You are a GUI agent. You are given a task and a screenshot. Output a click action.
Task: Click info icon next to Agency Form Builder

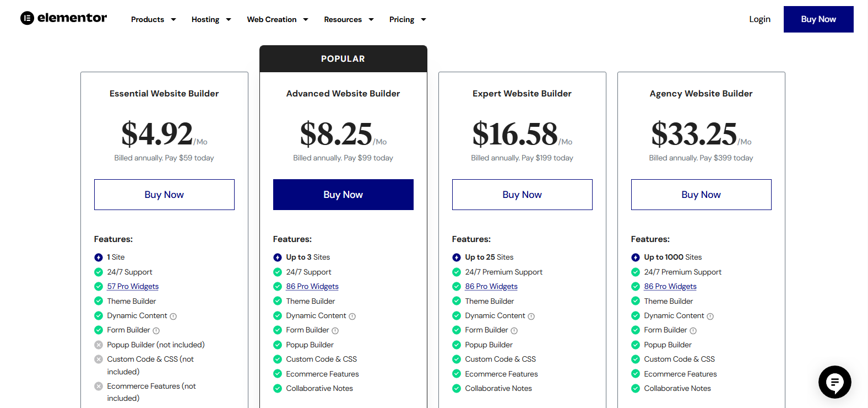point(693,331)
